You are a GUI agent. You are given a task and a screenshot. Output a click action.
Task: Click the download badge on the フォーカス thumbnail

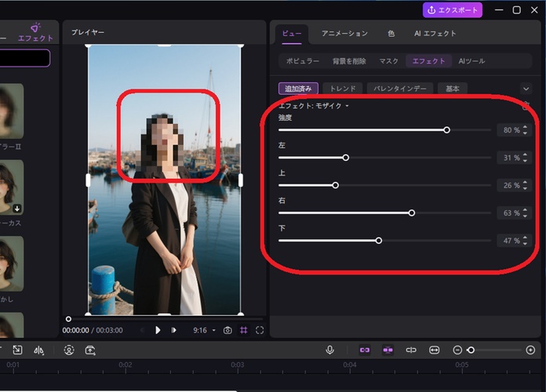[x=17, y=209]
